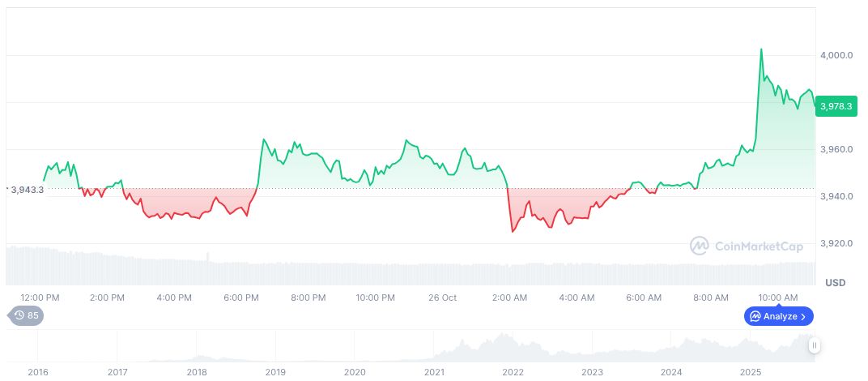Select 2016 on the navigator timeline
Viewport: 868px width, 381px height.
pos(37,372)
